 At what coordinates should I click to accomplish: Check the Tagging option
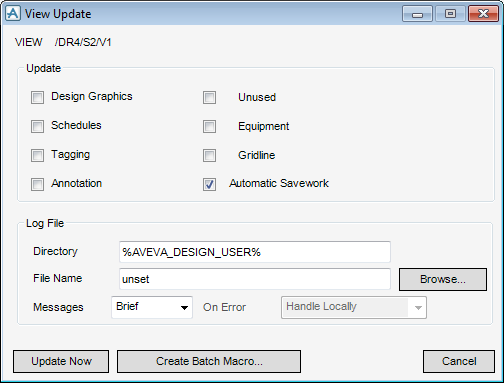[37, 155]
